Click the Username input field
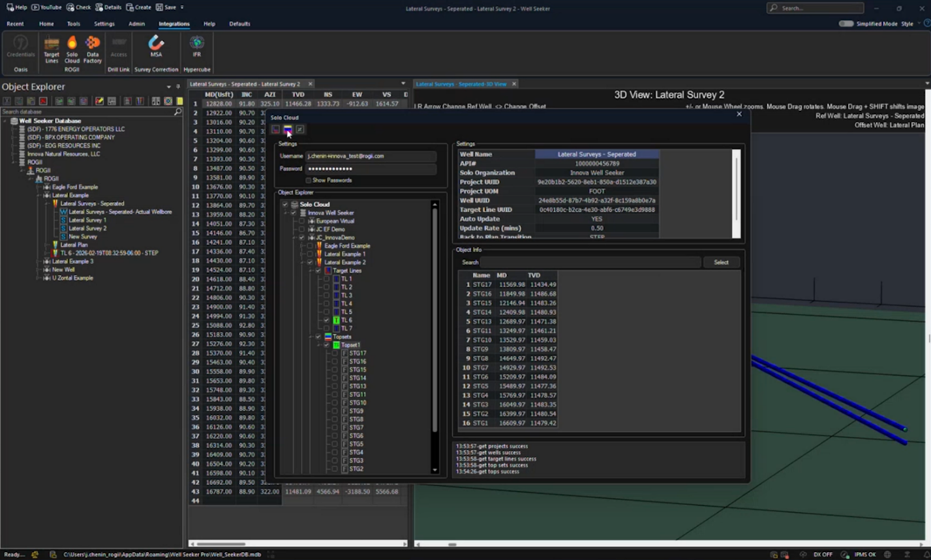This screenshot has width=931, height=560. tap(370, 156)
